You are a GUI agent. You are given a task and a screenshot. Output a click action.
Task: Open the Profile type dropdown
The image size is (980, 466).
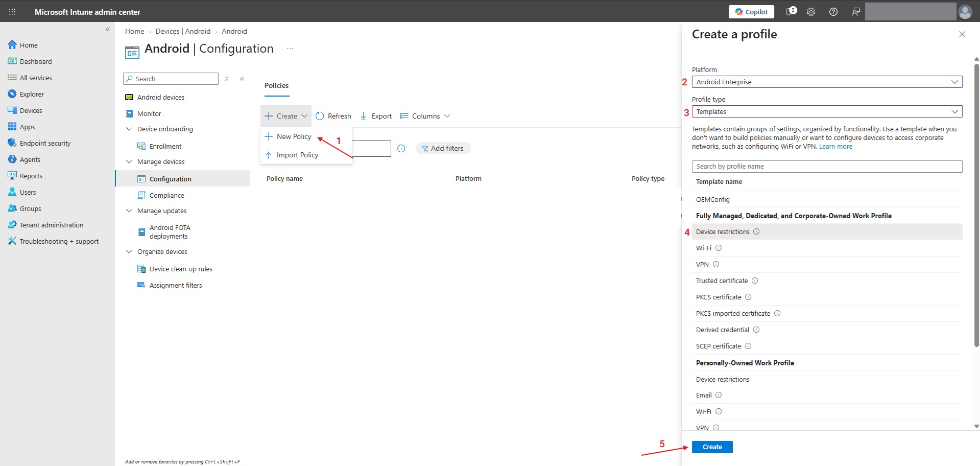pyautogui.click(x=827, y=111)
